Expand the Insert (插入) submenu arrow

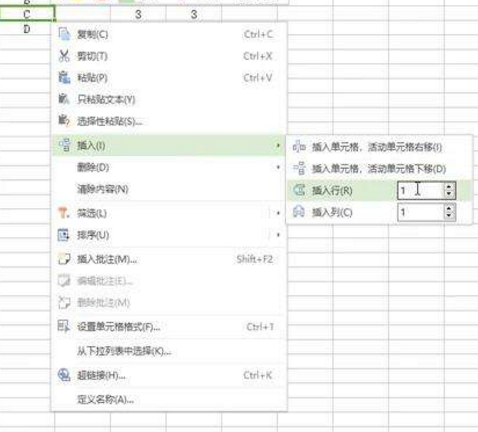coord(278,145)
